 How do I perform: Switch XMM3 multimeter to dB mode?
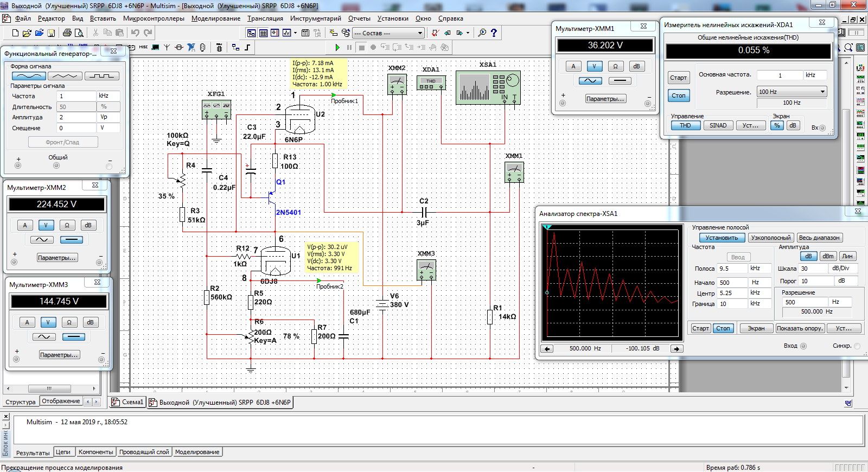[90, 322]
